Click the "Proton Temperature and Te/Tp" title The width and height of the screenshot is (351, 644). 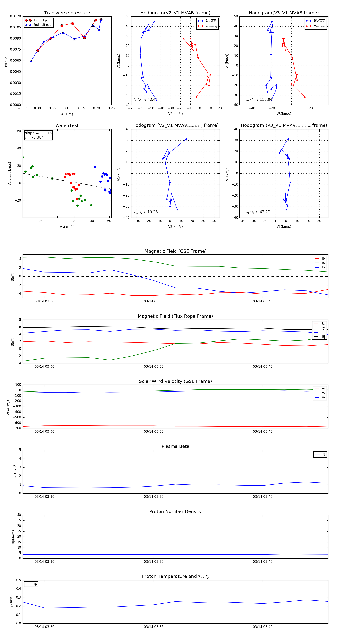[x=175, y=576]
